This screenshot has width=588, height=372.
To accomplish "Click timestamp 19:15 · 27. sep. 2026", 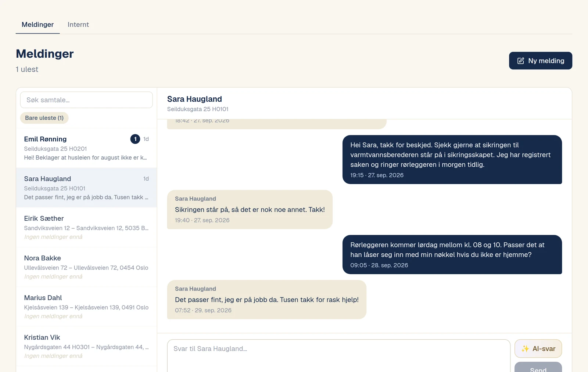I will click(x=377, y=175).
